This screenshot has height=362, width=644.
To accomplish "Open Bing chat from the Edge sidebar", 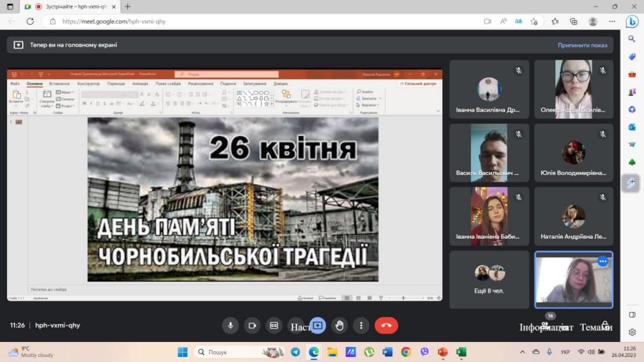I will [x=632, y=21].
